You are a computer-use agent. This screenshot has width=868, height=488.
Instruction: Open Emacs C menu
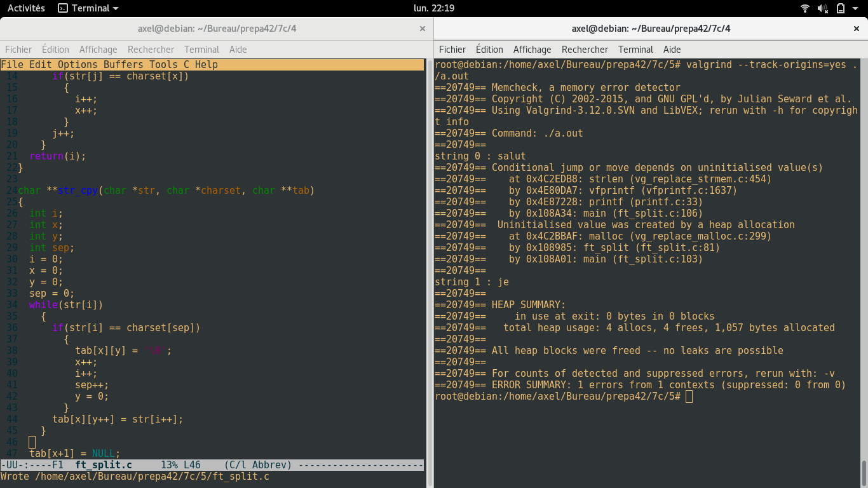click(x=186, y=65)
